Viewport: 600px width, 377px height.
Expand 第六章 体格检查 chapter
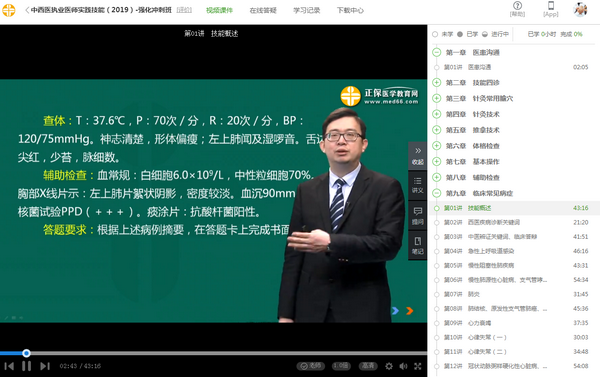(x=437, y=146)
